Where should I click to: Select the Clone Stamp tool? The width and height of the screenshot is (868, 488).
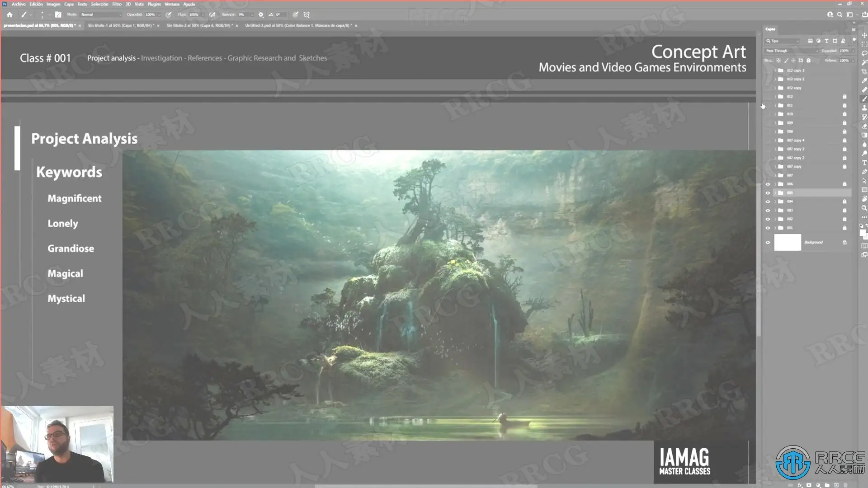(864, 108)
